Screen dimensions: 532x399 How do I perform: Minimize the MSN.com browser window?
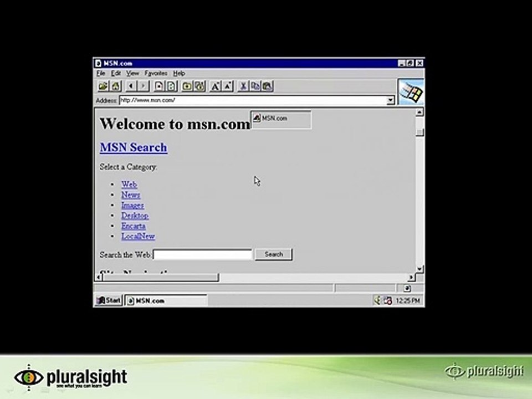tap(401, 63)
